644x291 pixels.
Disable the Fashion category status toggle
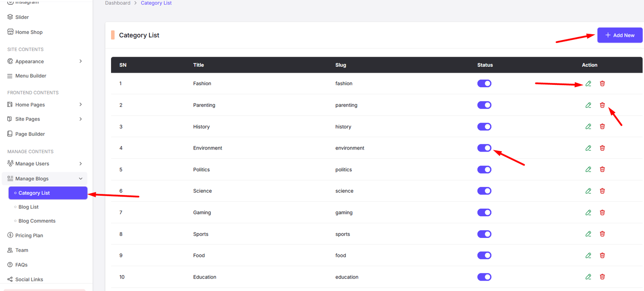(x=484, y=84)
